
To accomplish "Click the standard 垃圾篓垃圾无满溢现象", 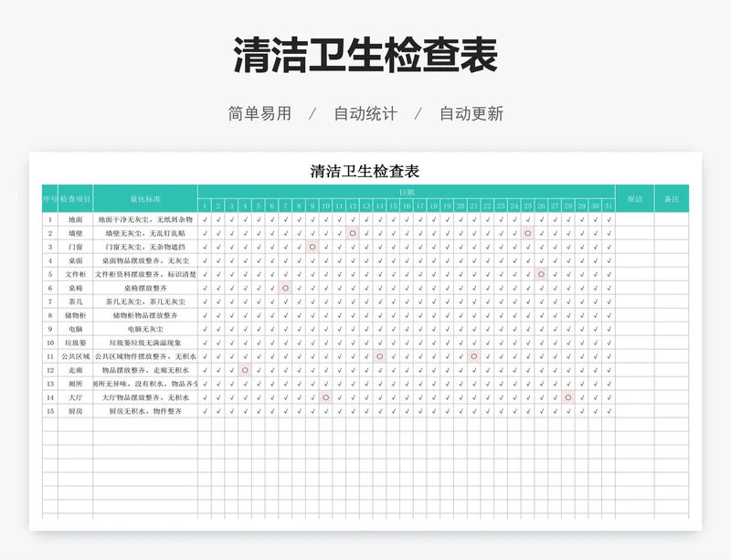I will coord(145,343).
